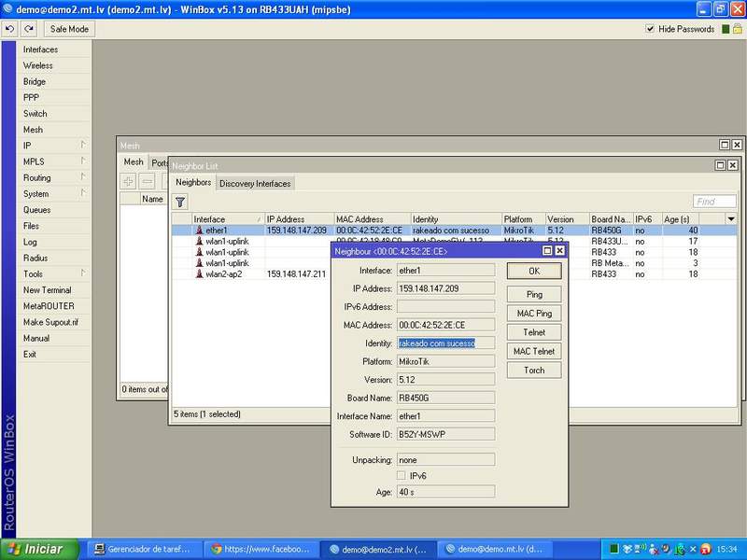Open the column chooser dropdown in Neighbor List
Screen dimensions: 747x560
[x=730, y=218]
